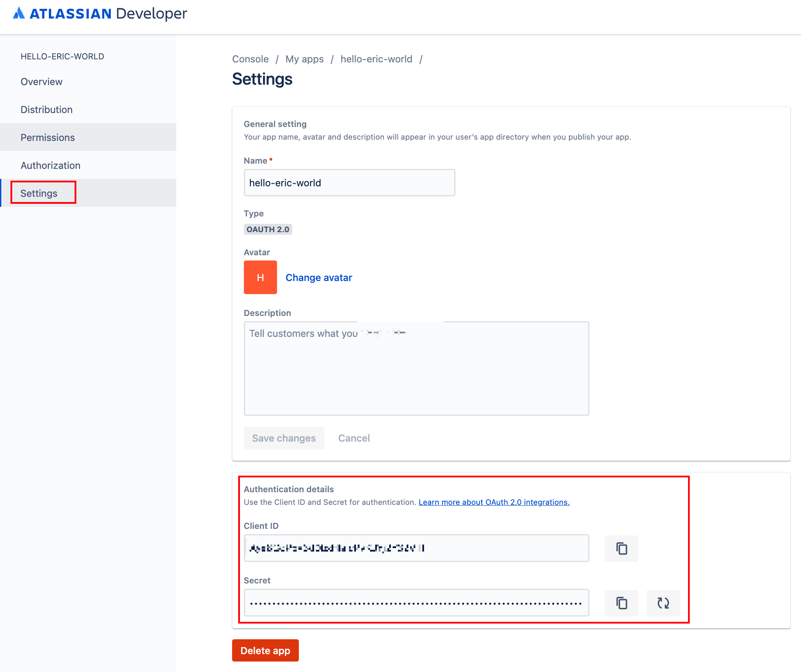
Task: Regenerate the Secret with refresh icon
Action: click(663, 603)
